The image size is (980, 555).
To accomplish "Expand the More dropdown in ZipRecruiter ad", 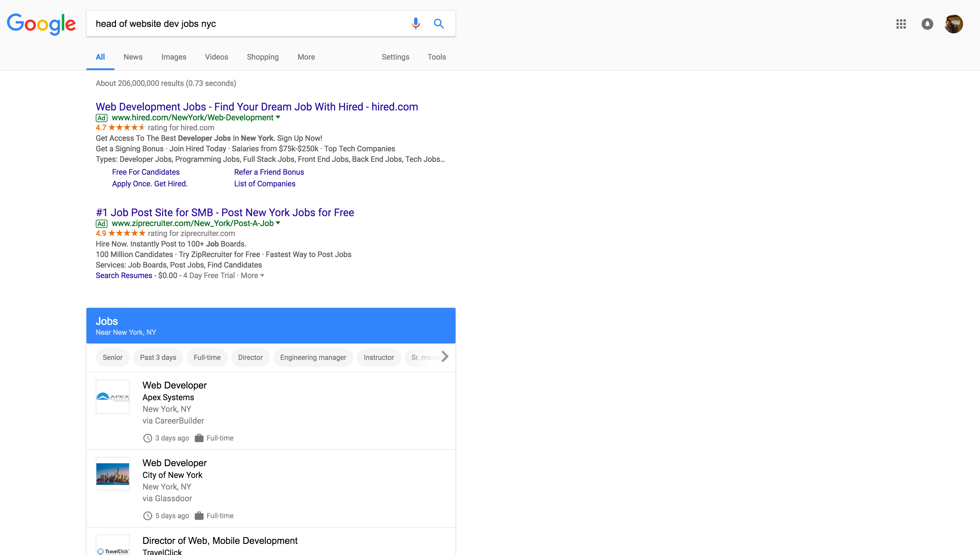I will click(252, 275).
